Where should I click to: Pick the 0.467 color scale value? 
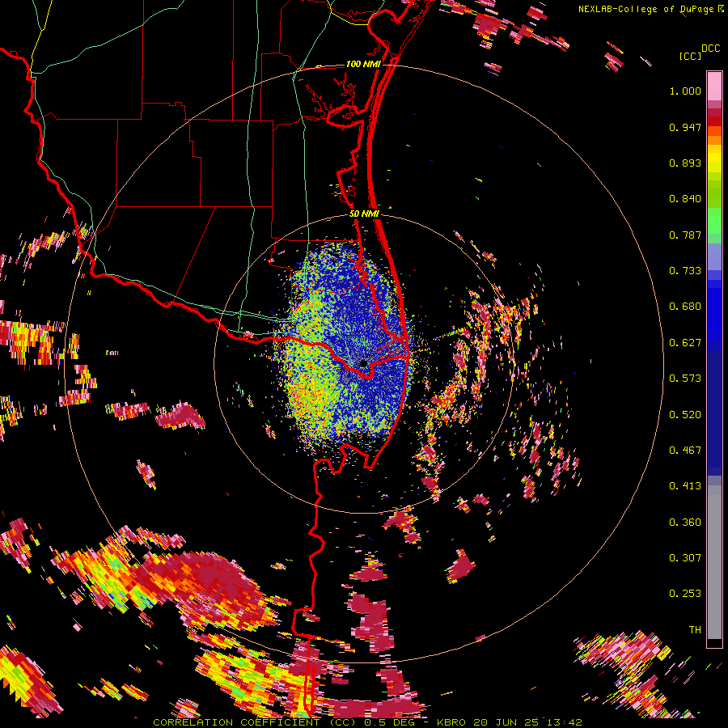coord(685,451)
